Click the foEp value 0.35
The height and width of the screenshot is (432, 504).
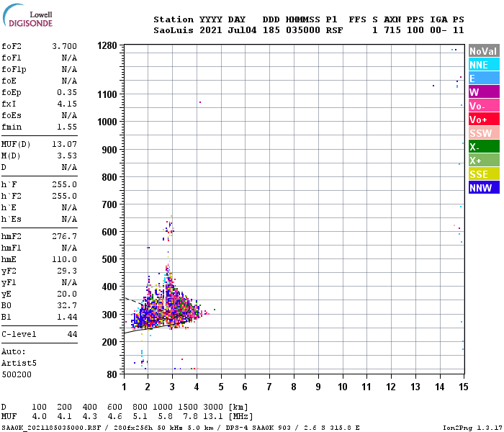[67, 92]
